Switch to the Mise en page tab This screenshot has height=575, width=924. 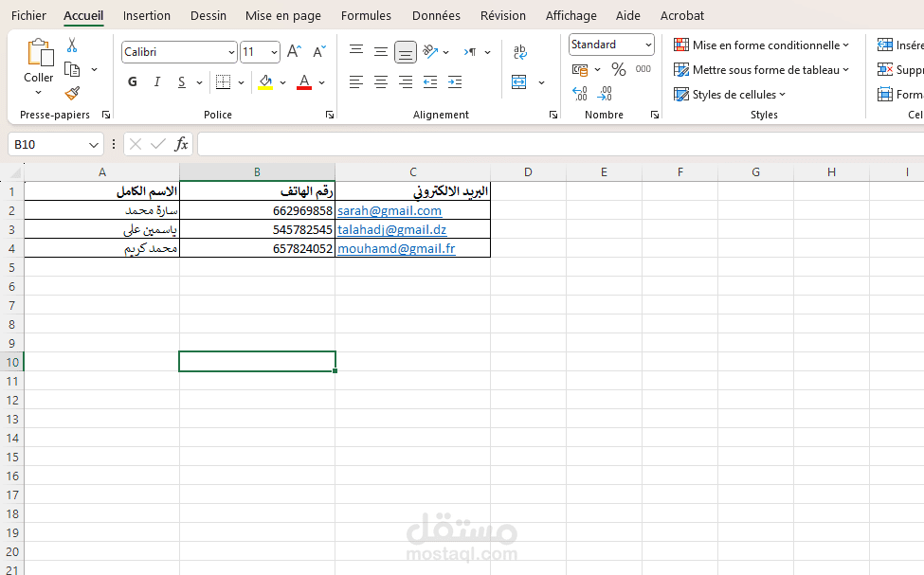[x=283, y=16]
